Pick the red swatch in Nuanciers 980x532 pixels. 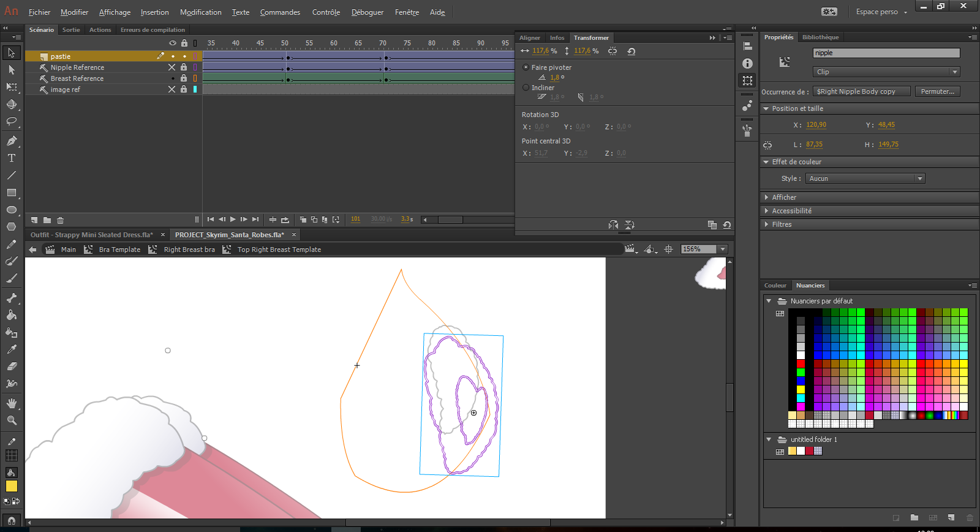pyautogui.click(x=801, y=363)
